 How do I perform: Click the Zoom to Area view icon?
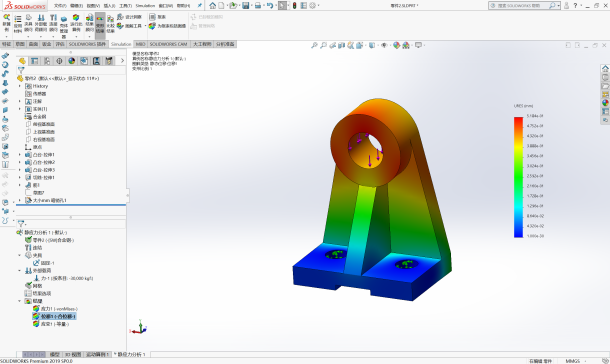[x=323, y=46]
